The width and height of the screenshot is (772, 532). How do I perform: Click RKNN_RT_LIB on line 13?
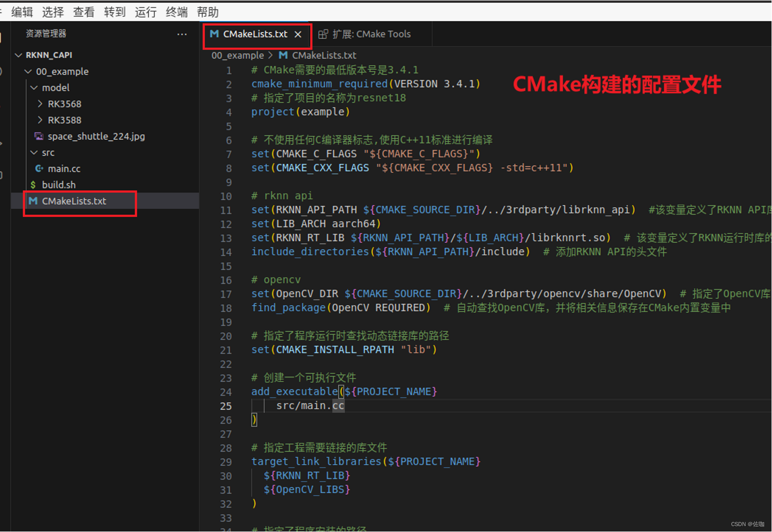click(310, 238)
